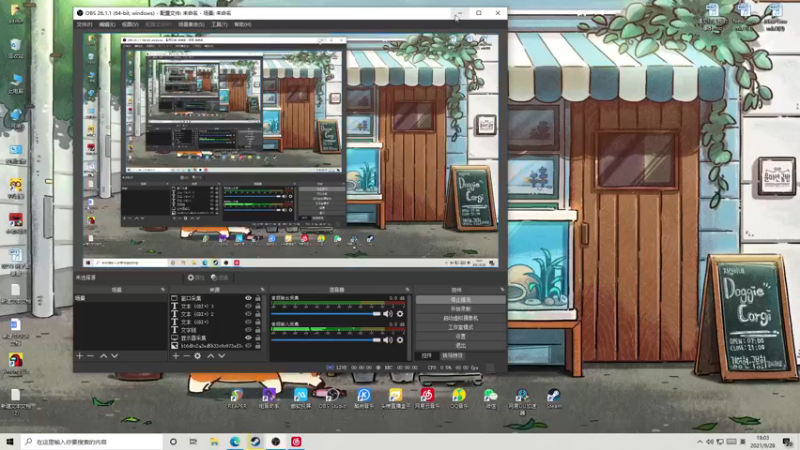This screenshot has width=800, height=450.
Task: Click the mic audio volume slider
Action: (326, 340)
